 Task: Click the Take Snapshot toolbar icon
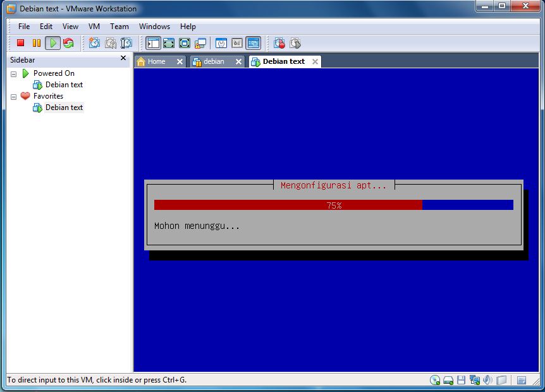pyautogui.click(x=94, y=43)
